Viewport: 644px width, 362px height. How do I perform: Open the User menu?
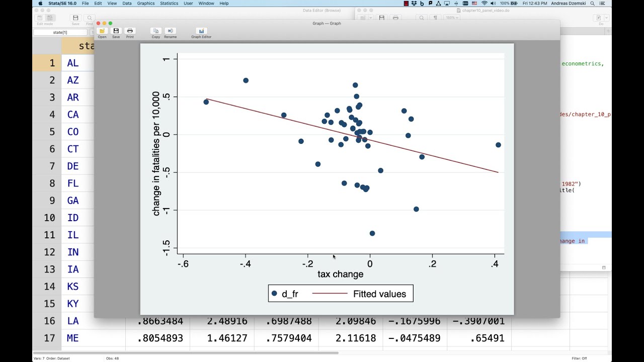[188, 3]
